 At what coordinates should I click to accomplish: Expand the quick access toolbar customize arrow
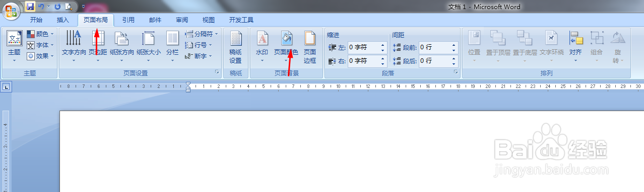83,7
